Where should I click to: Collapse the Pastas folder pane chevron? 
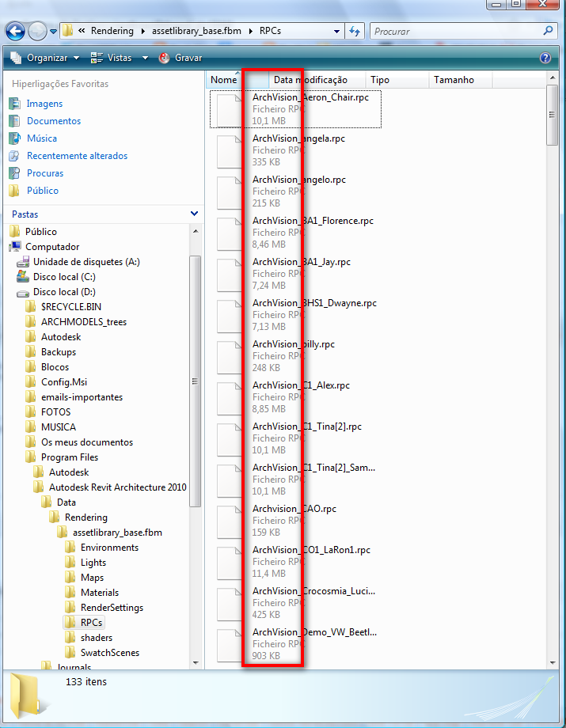click(194, 214)
